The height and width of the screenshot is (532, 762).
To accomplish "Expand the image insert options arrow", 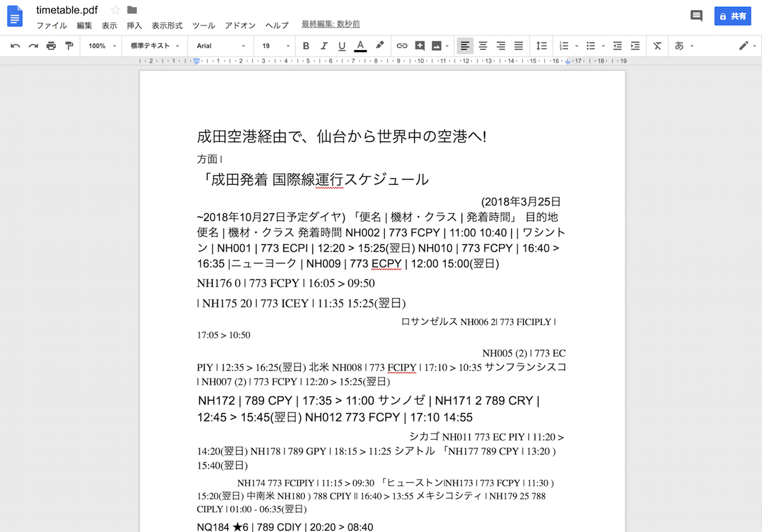I will coord(447,46).
